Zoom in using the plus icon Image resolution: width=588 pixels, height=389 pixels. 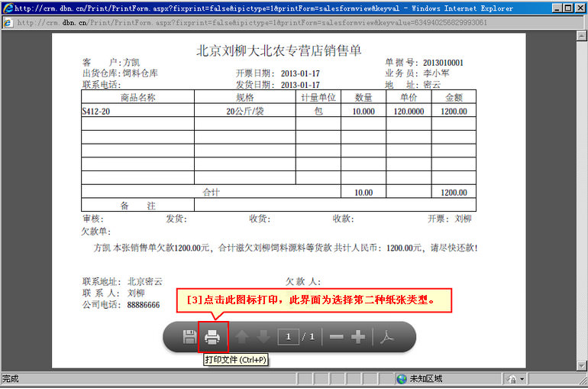357,337
